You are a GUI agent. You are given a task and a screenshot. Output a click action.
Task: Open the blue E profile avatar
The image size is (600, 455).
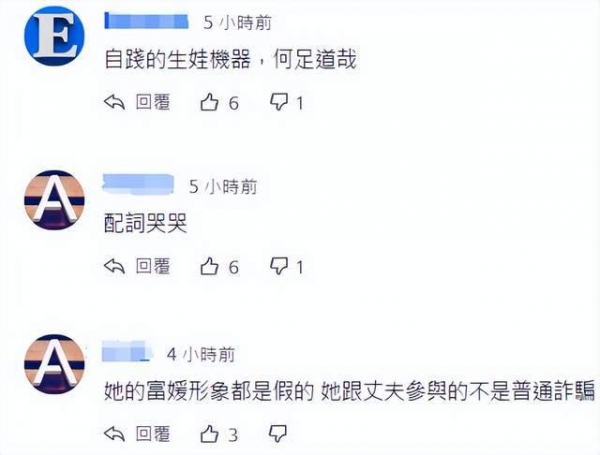[x=54, y=36]
